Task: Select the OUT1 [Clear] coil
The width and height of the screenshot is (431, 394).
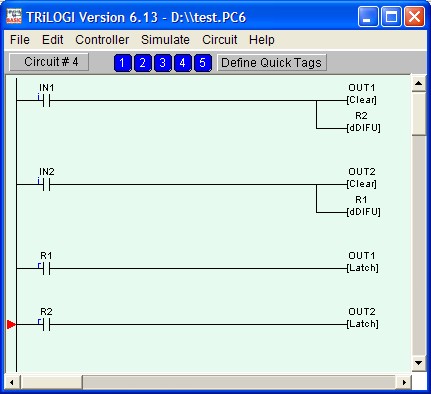Action: (362, 100)
